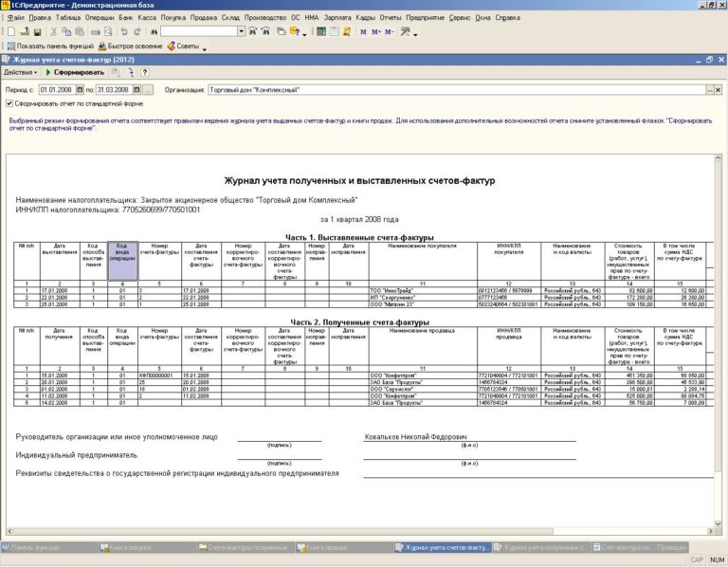Open the Файл menu
Image resolution: width=728 pixels, height=568 pixels.
[16, 18]
